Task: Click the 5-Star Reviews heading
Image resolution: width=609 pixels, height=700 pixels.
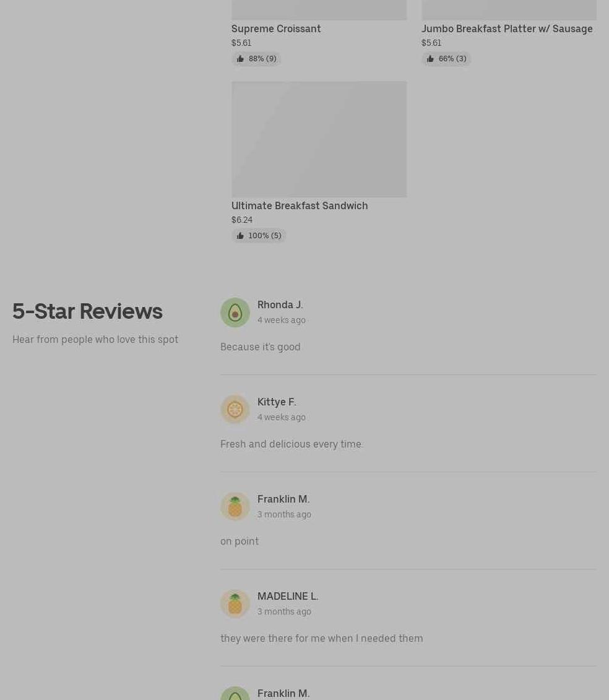Action: click(87, 311)
